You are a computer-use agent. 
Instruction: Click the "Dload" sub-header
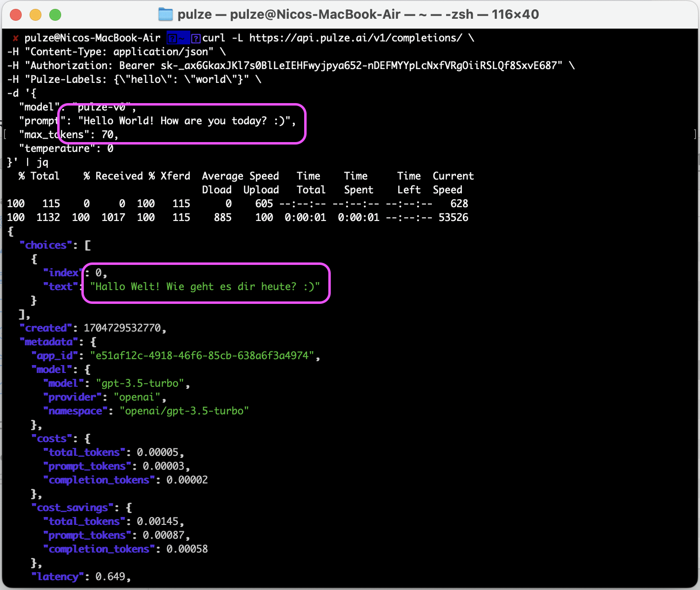pos(217,190)
